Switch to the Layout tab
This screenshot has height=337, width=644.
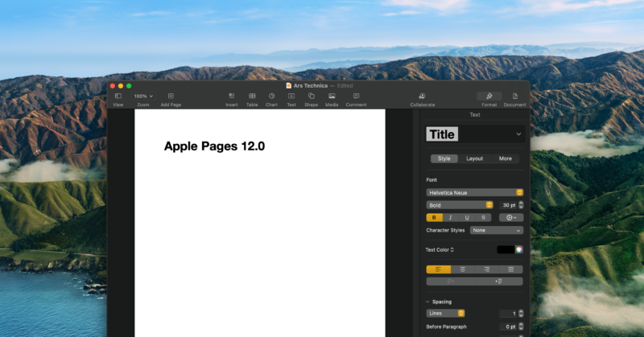pos(475,158)
